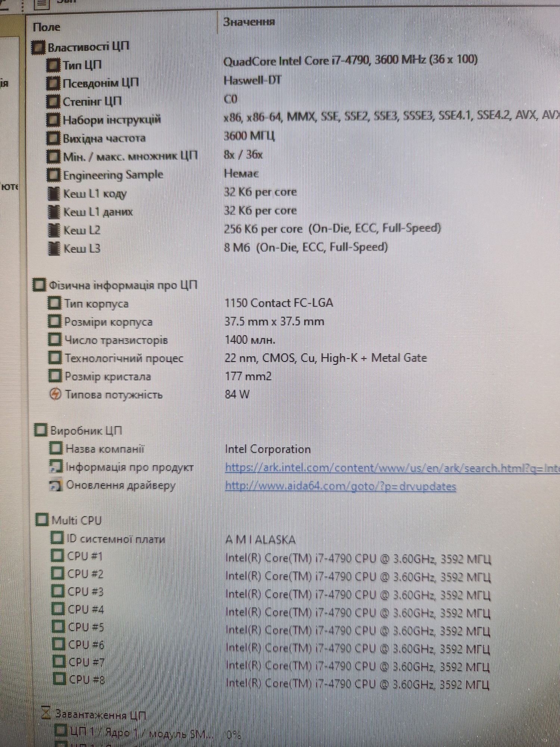Click the Engineering Sample row icon
This screenshot has height=747, width=560.
click(x=53, y=175)
